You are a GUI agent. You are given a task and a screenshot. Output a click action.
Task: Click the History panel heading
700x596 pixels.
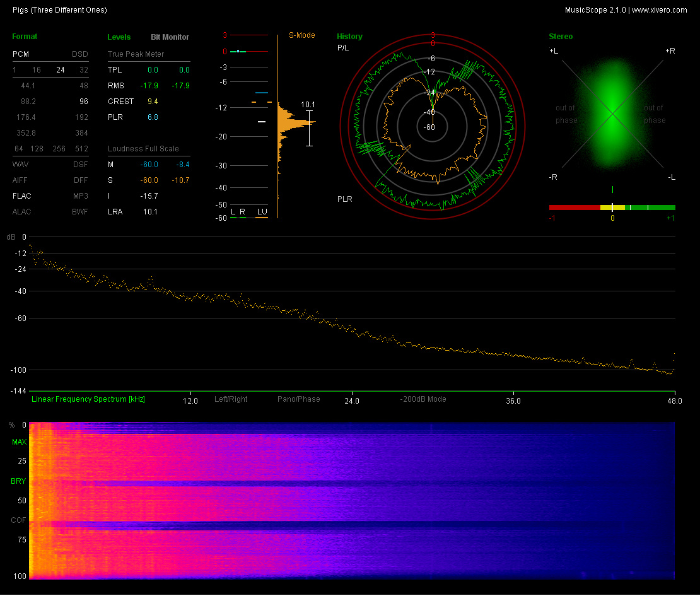pyautogui.click(x=349, y=37)
